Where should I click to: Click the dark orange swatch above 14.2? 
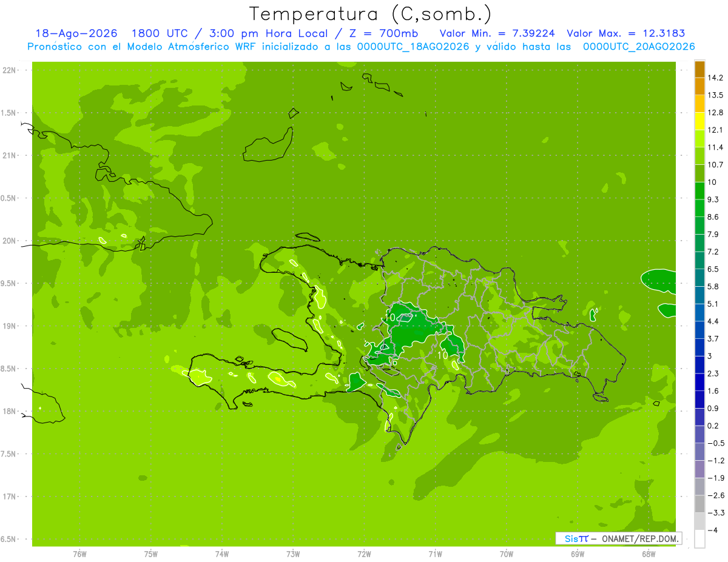[699, 69]
